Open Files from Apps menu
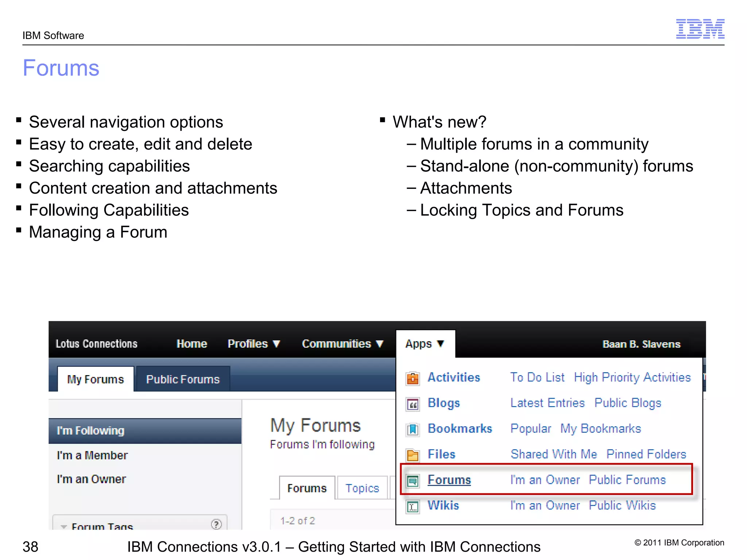 click(x=442, y=454)
